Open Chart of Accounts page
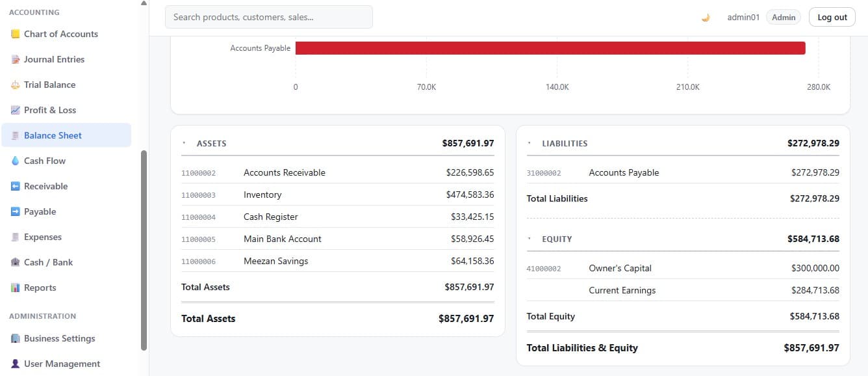868x376 pixels. pos(66,34)
